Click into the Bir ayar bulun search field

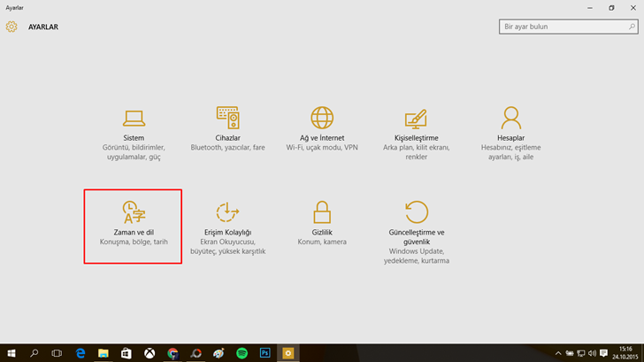coord(569,27)
